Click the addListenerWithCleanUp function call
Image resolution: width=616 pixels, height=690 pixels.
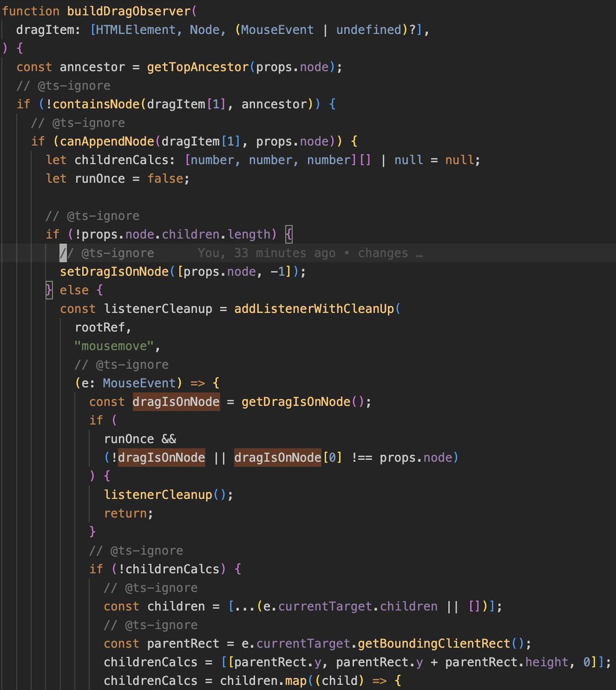click(314, 309)
